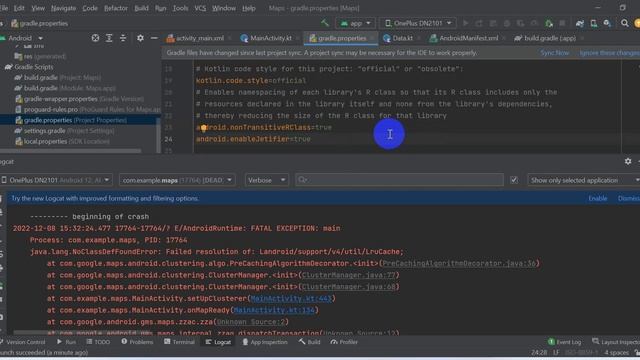Close the MainActivity.kt tab
640x360 pixels.
pyautogui.click(x=298, y=38)
